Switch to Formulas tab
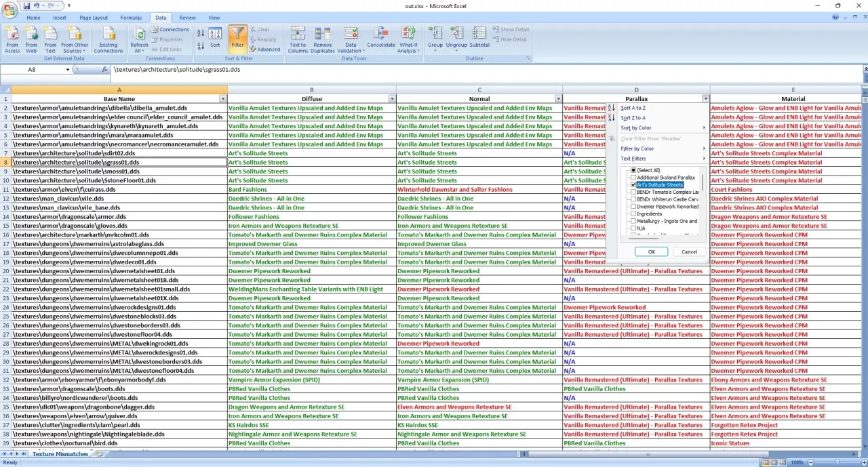The image size is (868, 467). click(132, 18)
